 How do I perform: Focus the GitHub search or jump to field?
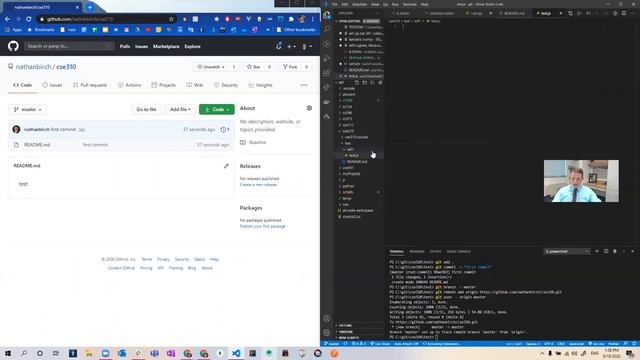click(69, 46)
